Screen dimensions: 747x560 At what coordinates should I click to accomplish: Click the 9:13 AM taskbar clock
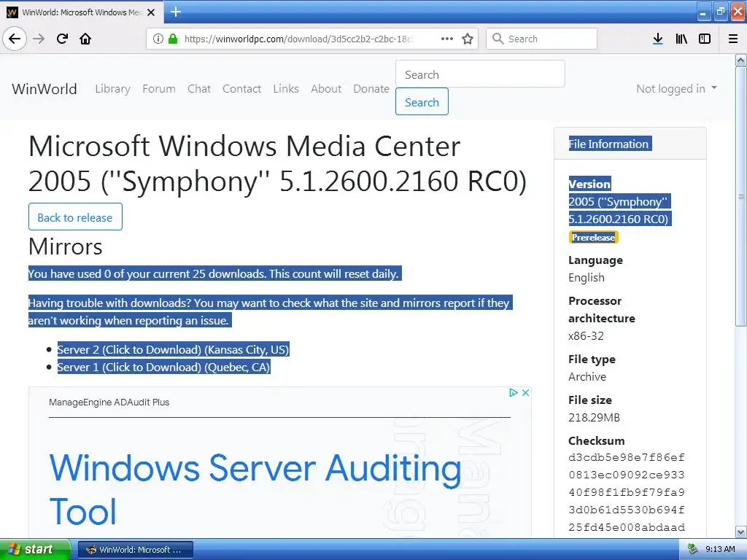tap(720, 549)
